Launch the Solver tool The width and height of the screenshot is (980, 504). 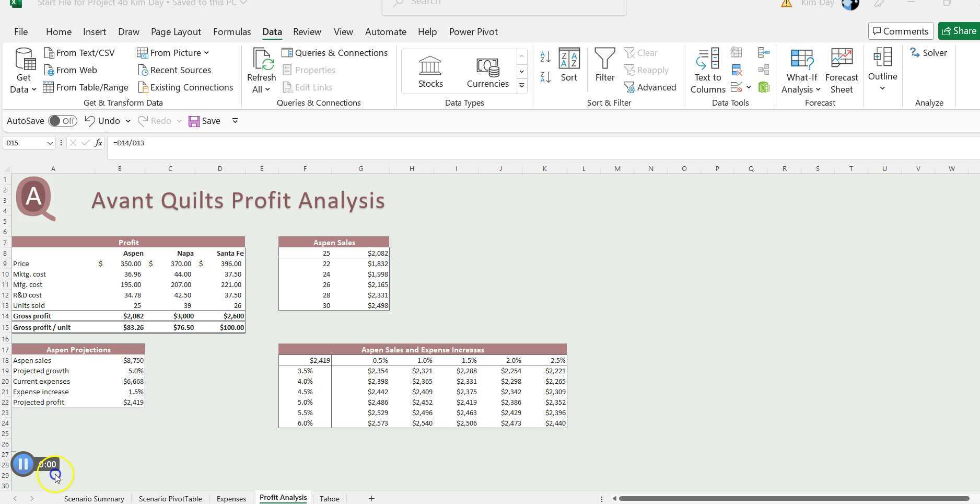928,52
